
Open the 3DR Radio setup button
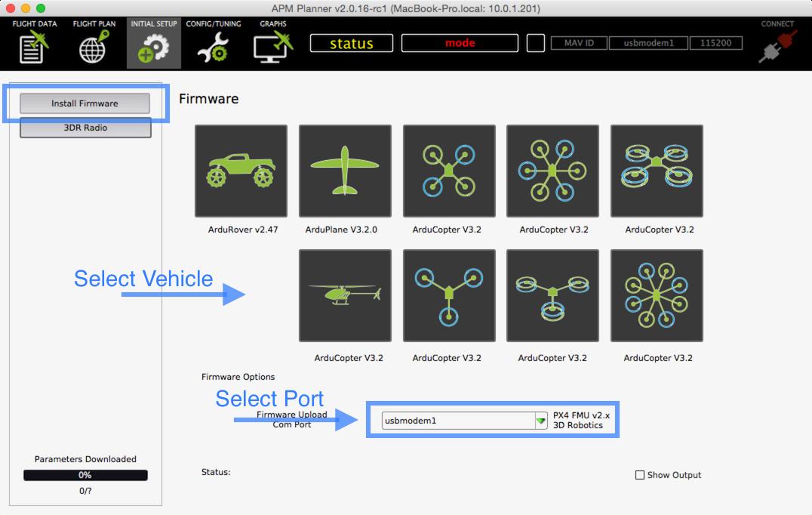[x=85, y=128]
